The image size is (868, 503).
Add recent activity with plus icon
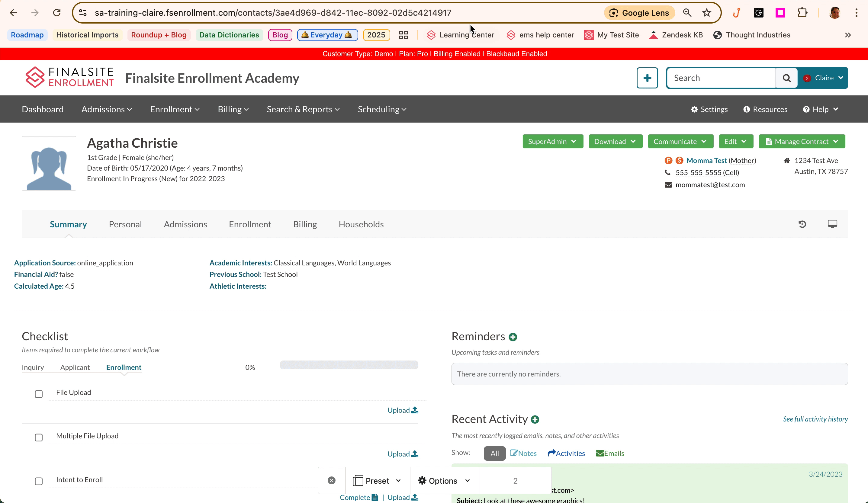[535, 419]
